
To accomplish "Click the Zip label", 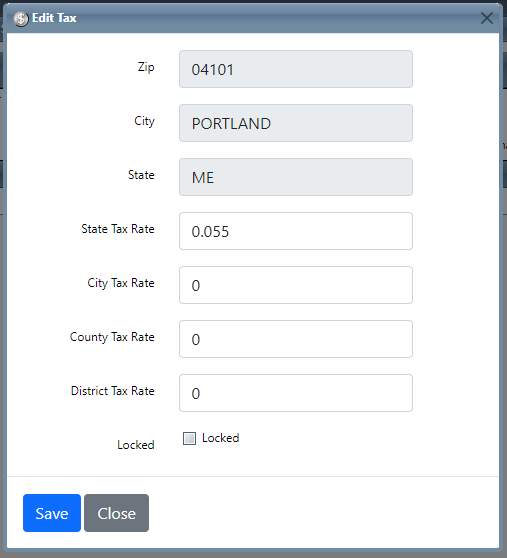I will coord(146,67).
